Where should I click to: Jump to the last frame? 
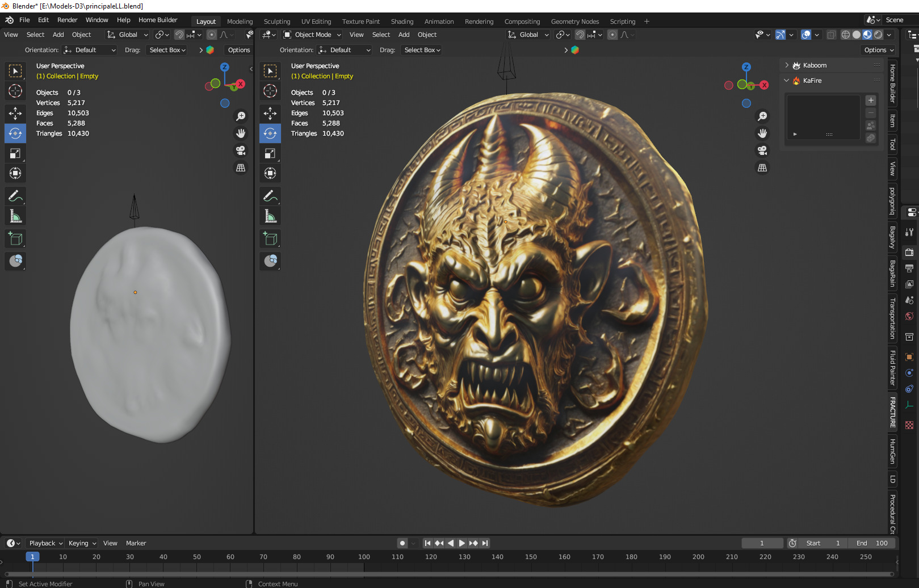[x=485, y=543]
